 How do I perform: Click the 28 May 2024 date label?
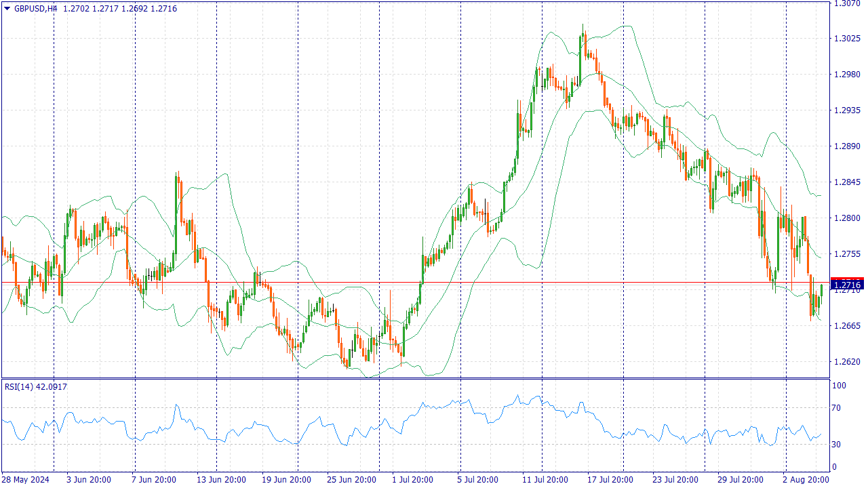[x=26, y=480]
